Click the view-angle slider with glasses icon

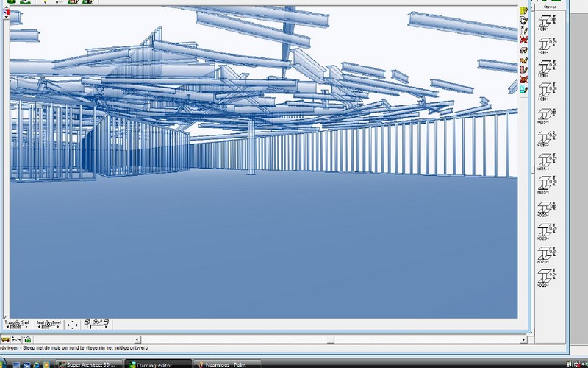click(97, 324)
